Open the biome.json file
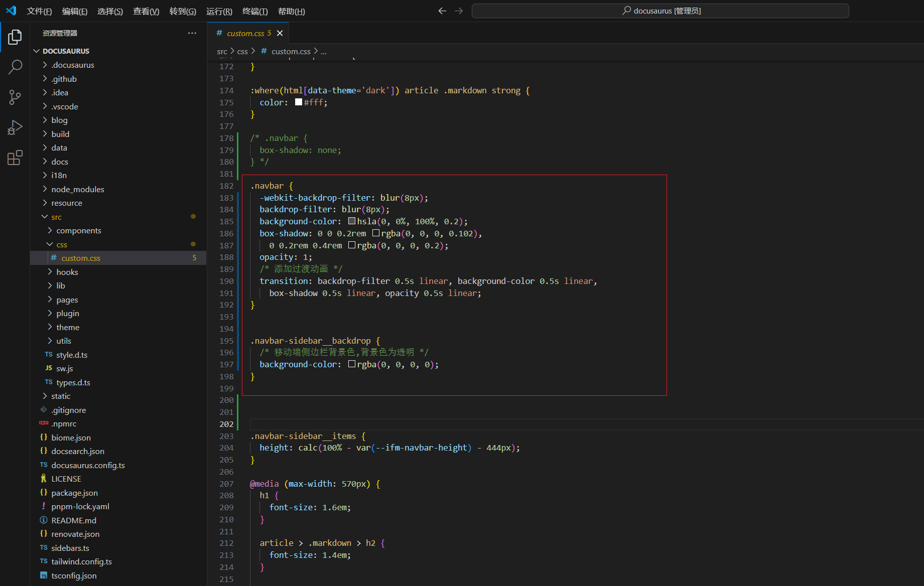This screenshot has height=586, width=924. coord(71,437)
